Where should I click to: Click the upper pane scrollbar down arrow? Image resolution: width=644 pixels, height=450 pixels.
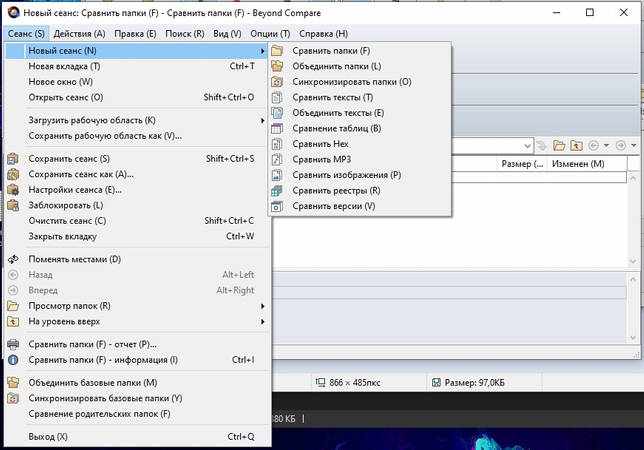point(633,261)
